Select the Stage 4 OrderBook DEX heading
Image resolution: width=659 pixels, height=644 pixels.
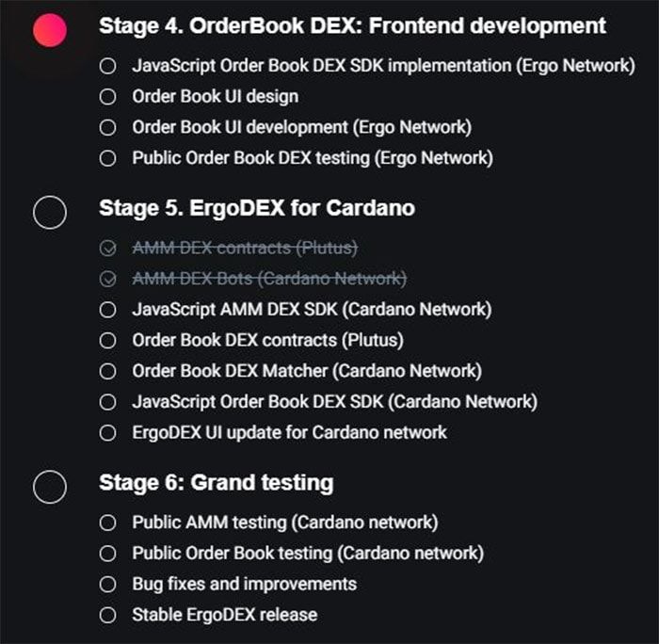click(352, 26)
